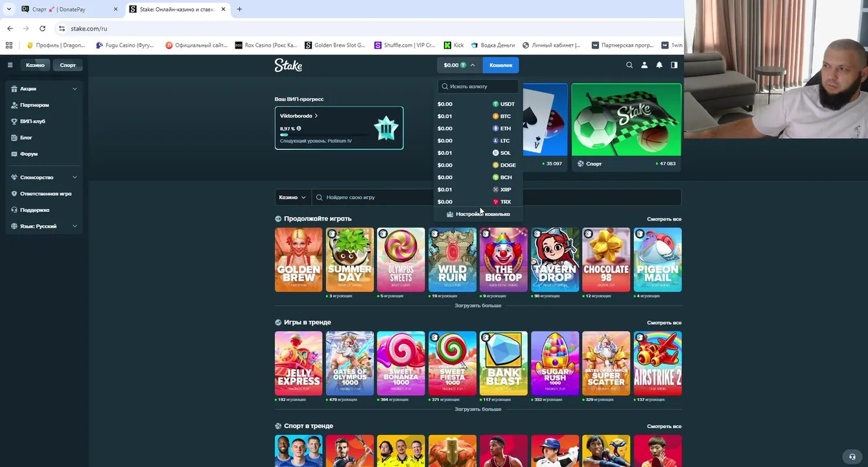The image size is (868, 467).
Task: Select USDT currency in wallet list
Action: [x=478, y=104]
